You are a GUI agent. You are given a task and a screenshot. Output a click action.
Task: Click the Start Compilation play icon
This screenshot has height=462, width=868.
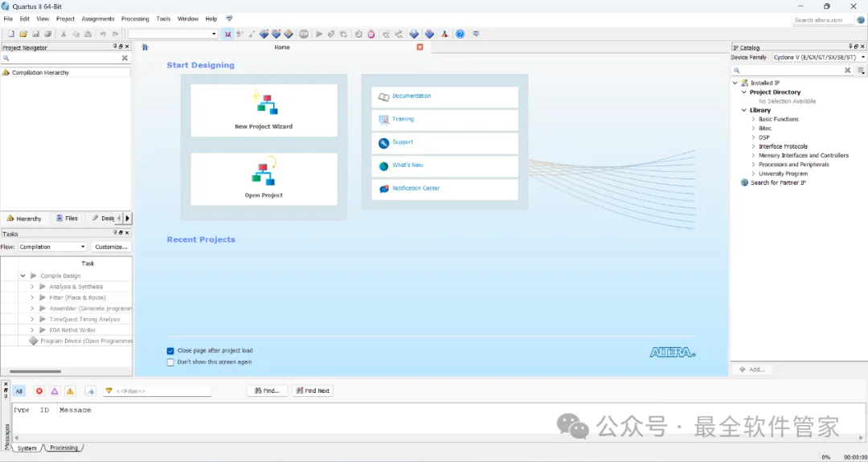click(319, 34)
